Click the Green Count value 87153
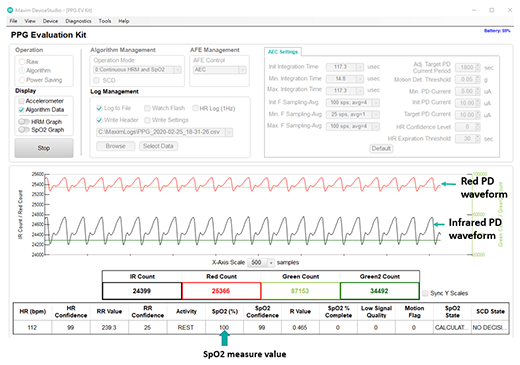Image resolution: width=520 pixels, height=365 pixels. click(x=300, y=291)
